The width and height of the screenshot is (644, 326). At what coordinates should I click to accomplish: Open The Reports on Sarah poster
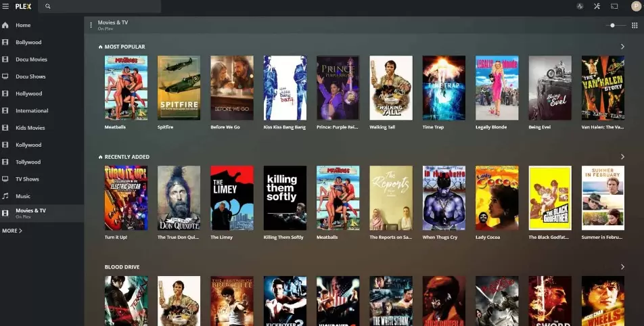click(390, 198)
